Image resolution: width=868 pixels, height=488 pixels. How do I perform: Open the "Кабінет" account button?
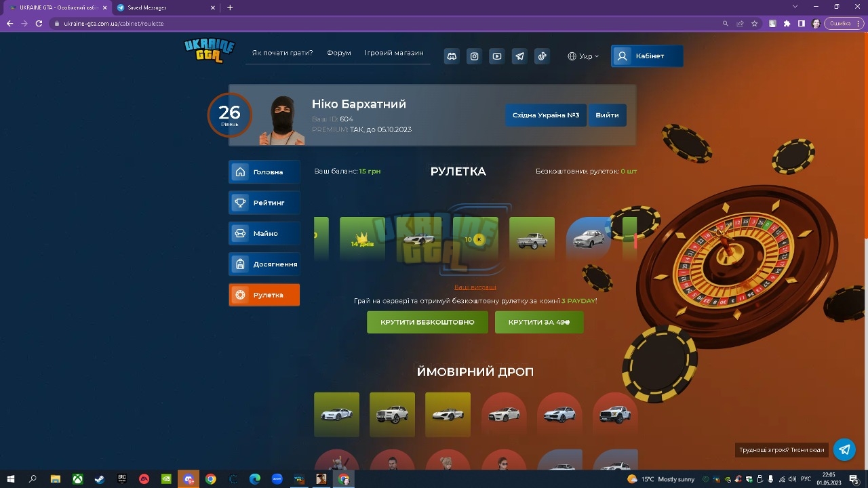point(647,56)
